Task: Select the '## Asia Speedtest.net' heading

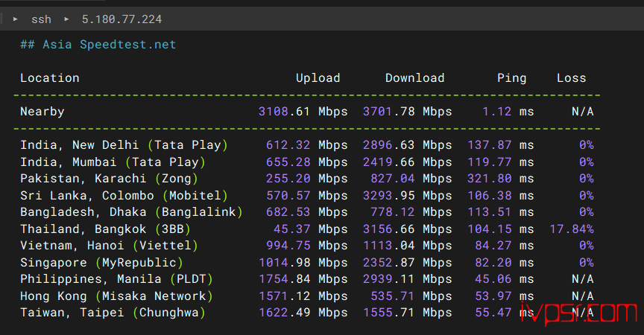Action: pyautogui.click(x=98, y=44)
